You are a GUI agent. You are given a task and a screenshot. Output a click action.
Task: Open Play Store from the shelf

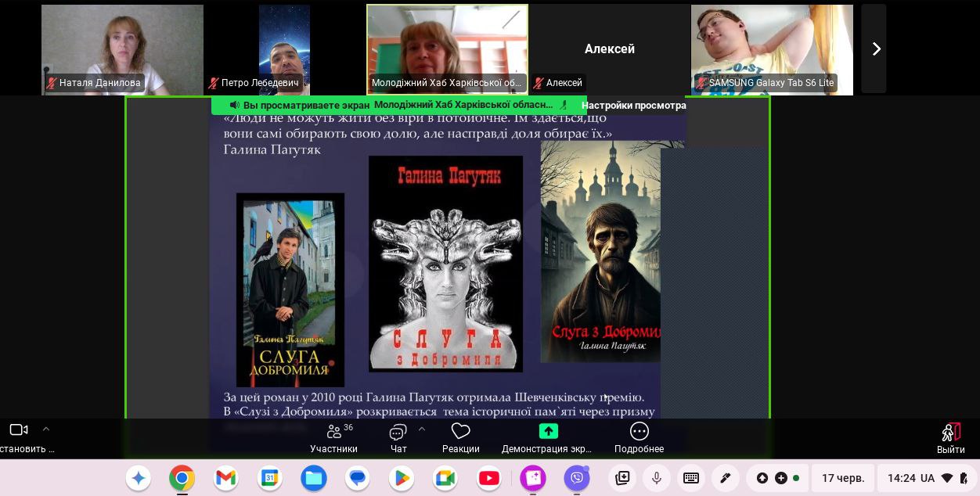[x=402, y=478]
